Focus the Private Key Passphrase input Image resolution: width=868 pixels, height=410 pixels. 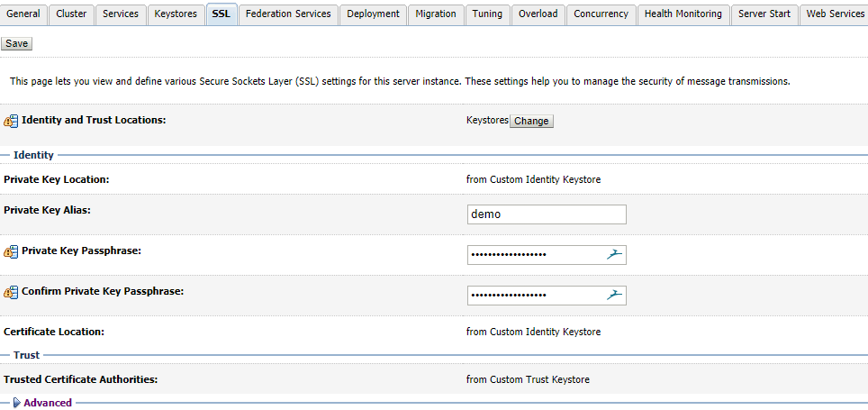coord(535,255)
